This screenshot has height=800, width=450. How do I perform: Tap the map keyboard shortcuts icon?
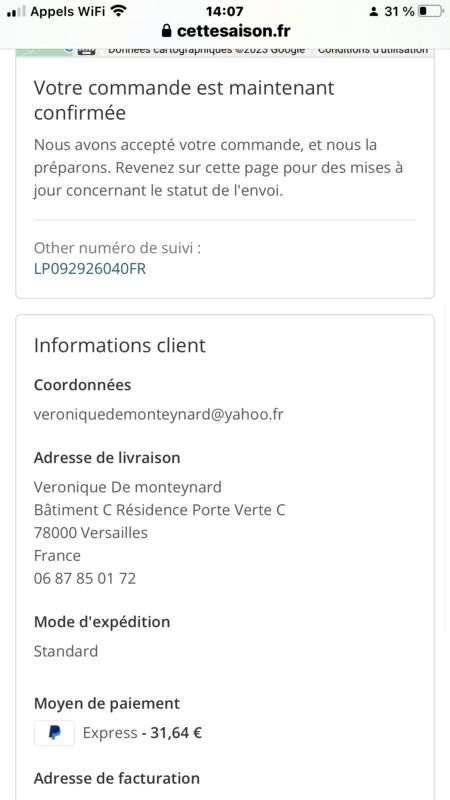point(87,51)
